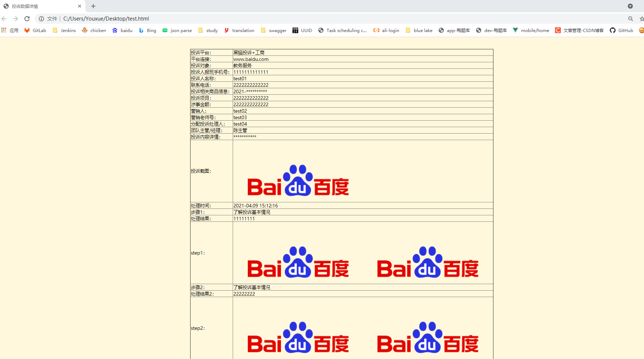The width and height of the screenshot is (644, 359).
Task: Click the 投诉相关商品信息: label
Action: coord(210,91)
